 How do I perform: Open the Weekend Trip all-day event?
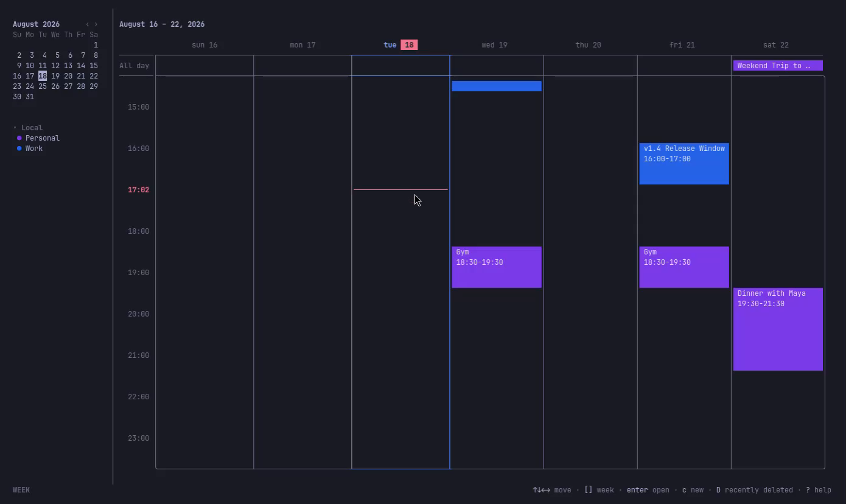click(778, 66)
